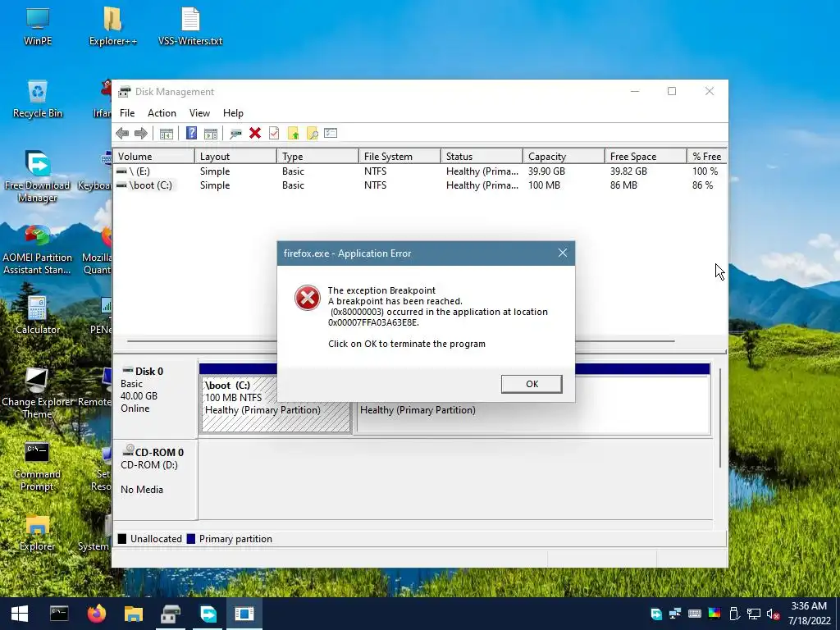Sort by the Capacity column header
This screenshot has height=630, width=840.
tap(564, 157)
